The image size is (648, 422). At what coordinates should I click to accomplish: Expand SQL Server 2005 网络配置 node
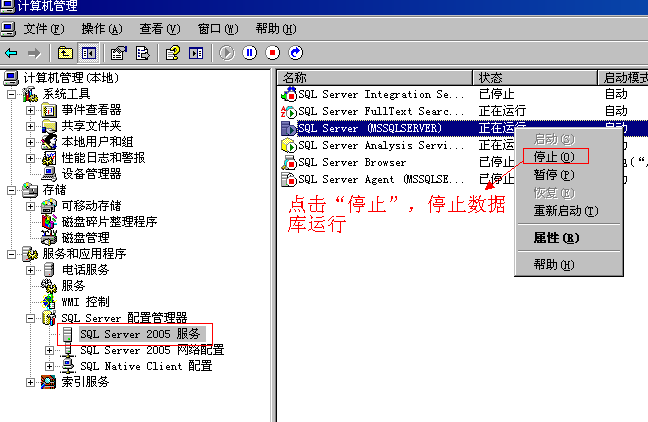click(x=49, y=350)
